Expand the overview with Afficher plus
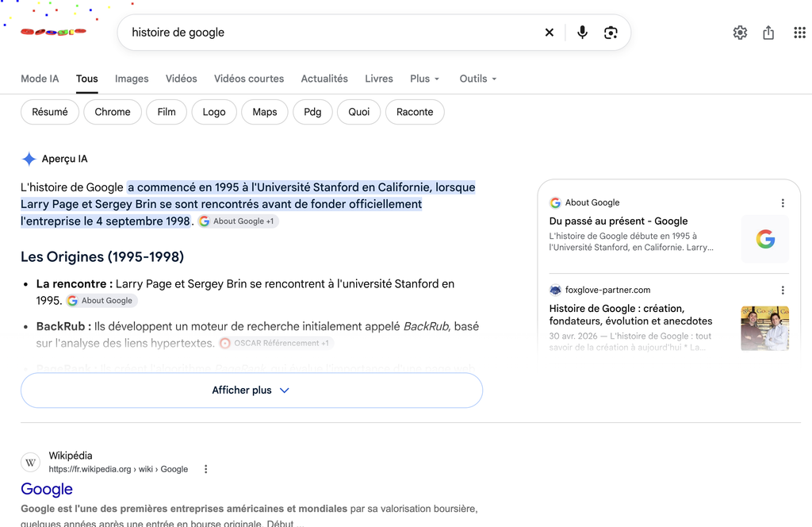The image size is (812, 527). [251, 390]
